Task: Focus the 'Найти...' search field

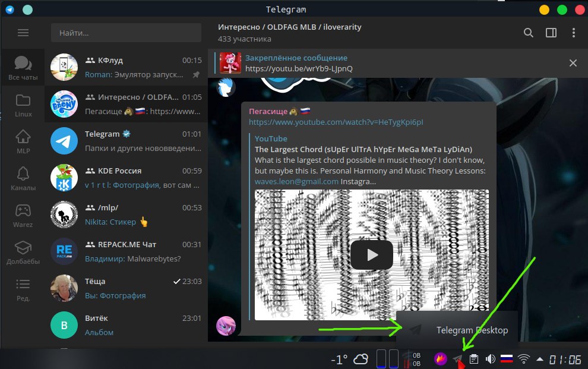Action: pyautogui.click(x=126, y=33)
